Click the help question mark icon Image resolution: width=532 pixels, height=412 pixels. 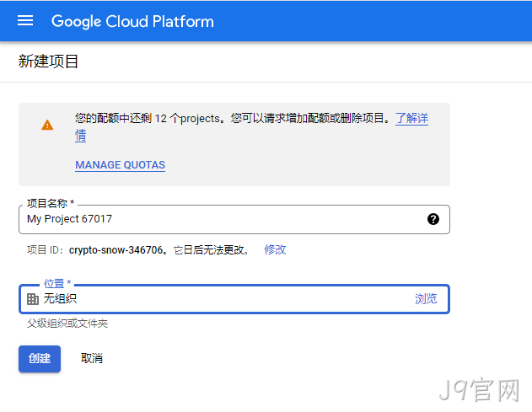(x=433, y=219)
